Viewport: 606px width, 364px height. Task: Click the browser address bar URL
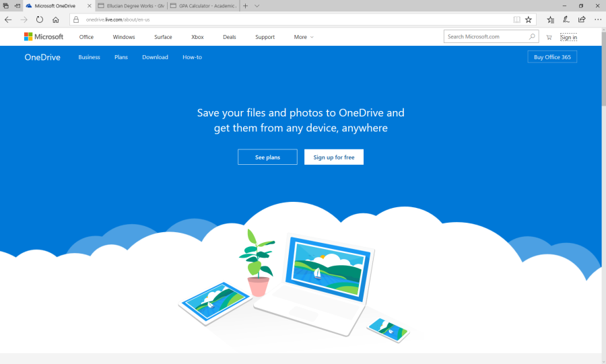(118, 20)
